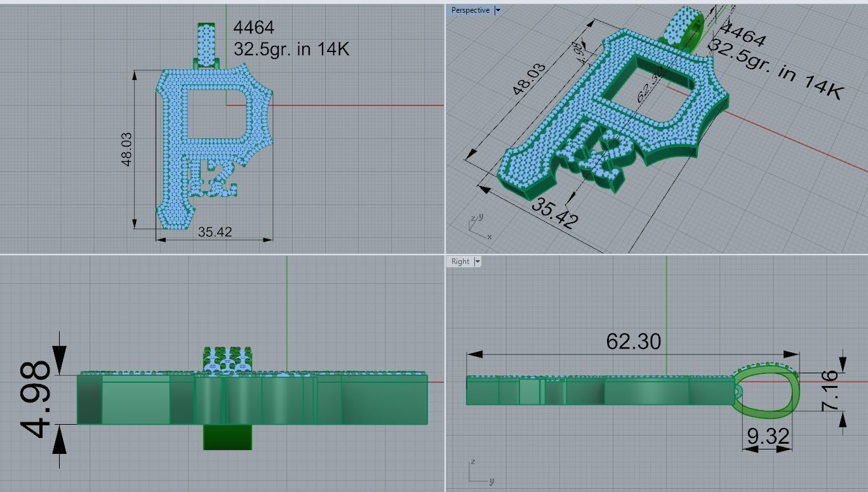This screenshot has height=492, width=868.
Task: Click the Perspective viewport title label
Action: point(471,10)
